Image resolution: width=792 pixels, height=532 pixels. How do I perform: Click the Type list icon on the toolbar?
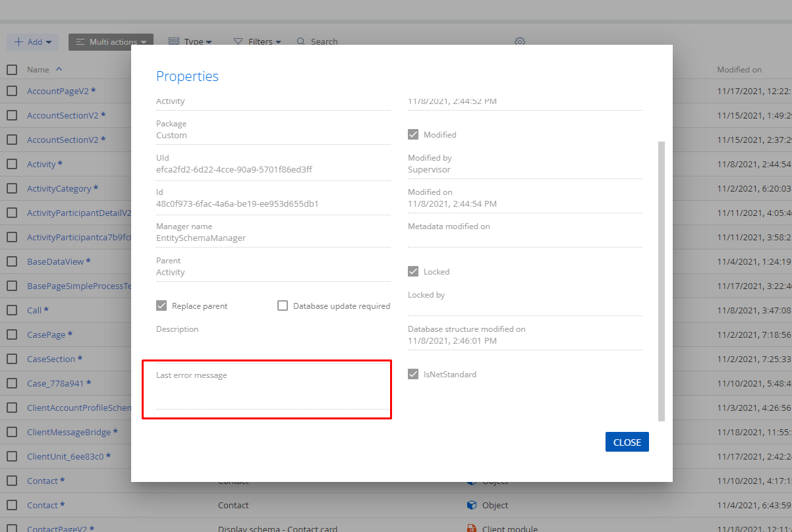[x=173, y=41]
